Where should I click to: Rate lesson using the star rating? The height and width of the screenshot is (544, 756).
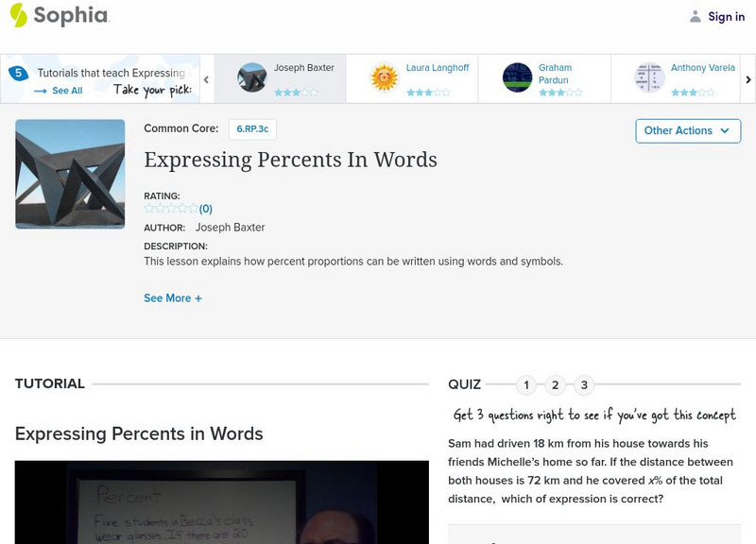coord(171,209)
